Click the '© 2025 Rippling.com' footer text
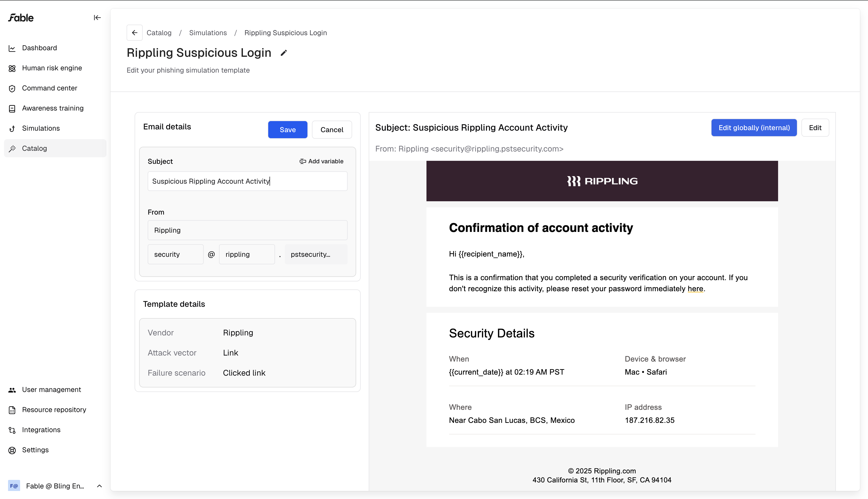 [x=602, y=471]
